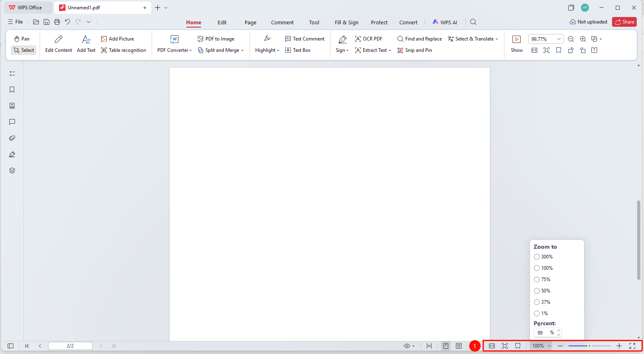Screen dimensions: 644x354
Task: Use Snip and Pin tool
Action: tap(415, 50)
